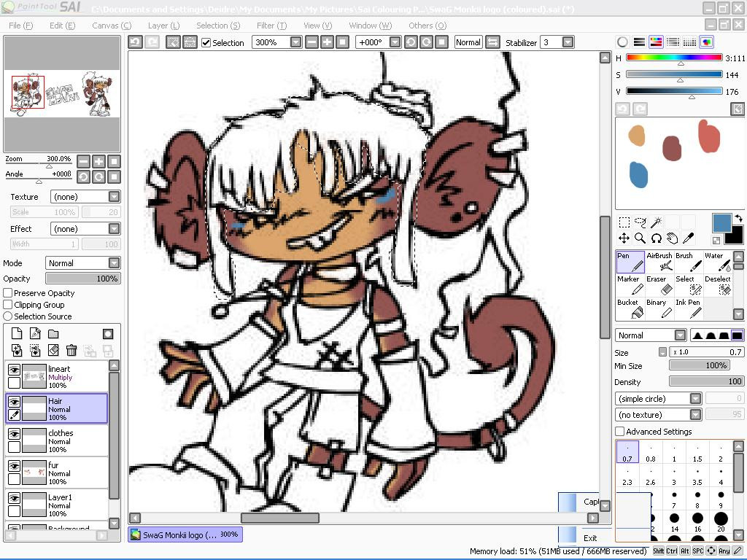Choose the Binary pen tool
747x560 pixels.
(x=659, y=308)
